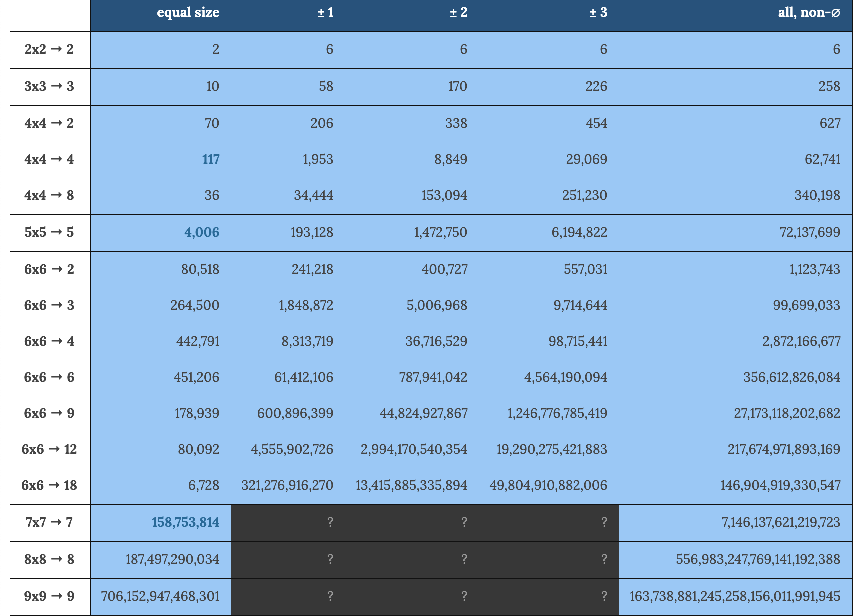Click the '5x5 → 5' row label
Image resolution: width=853 pixels, height=616 pixels.
point(49,232)
